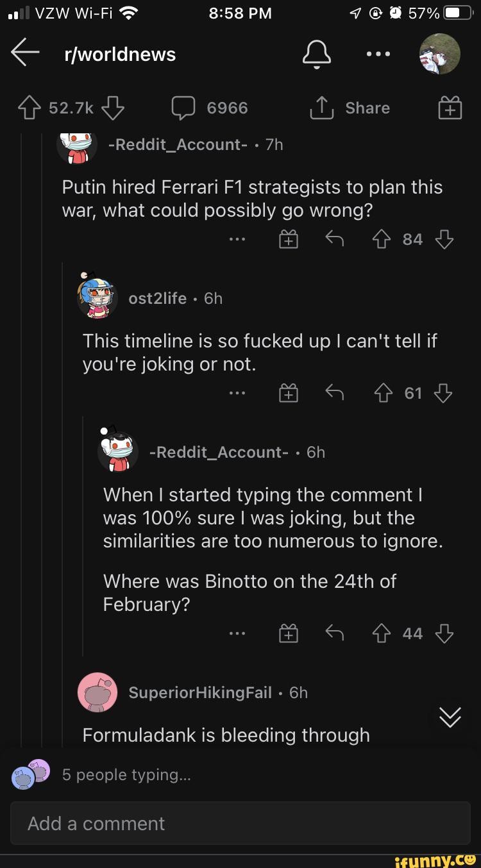Viewport: 481px width, 868px height.
Task: Give an award to ost2life's comment
Action: coord(289,393)
